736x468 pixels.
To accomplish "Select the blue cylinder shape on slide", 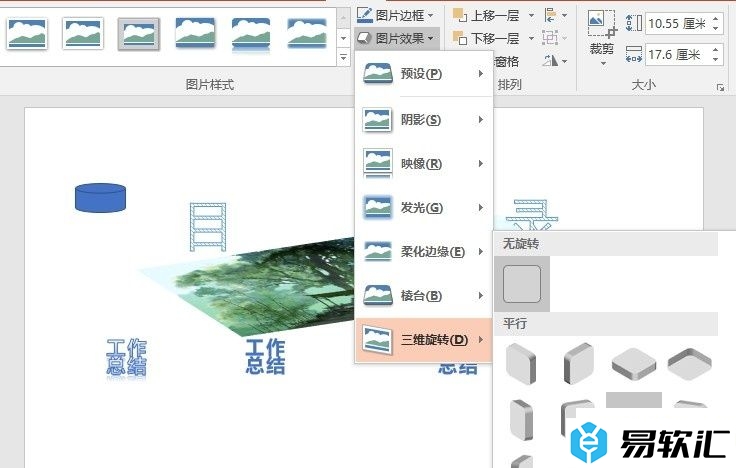I will [100, 198].
